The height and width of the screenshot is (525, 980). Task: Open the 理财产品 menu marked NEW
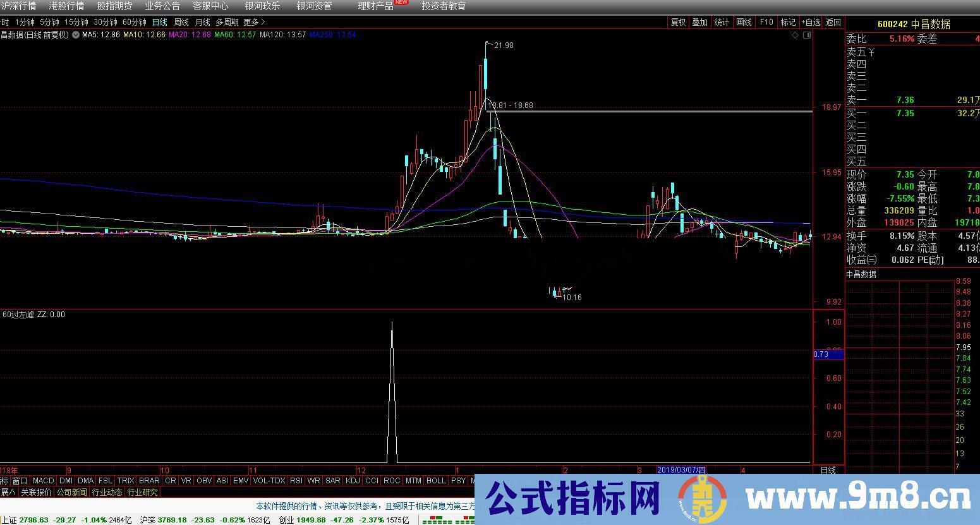click(375, 6)
